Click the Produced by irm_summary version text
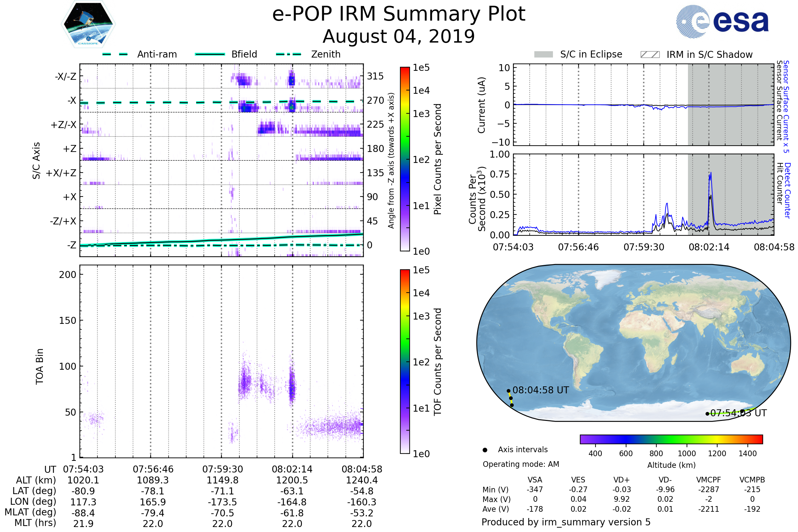The height and width of the screenshot is (532, 798). point(566,522)
